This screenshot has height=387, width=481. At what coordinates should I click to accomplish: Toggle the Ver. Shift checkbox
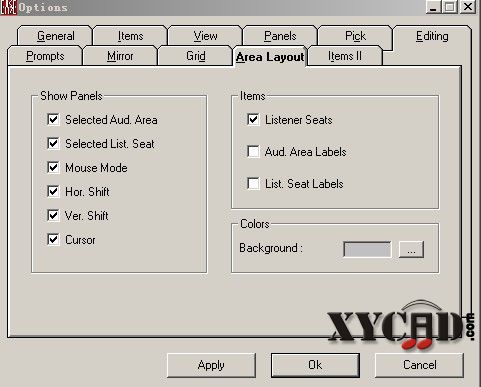point(53,215)
